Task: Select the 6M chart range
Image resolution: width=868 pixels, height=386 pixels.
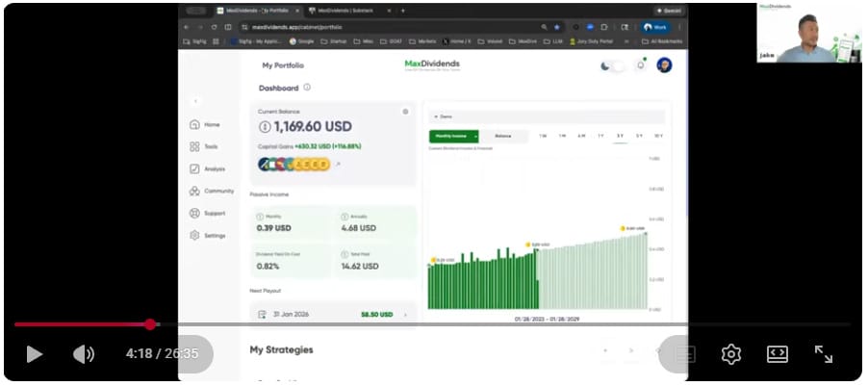Action: pos(581,137)
